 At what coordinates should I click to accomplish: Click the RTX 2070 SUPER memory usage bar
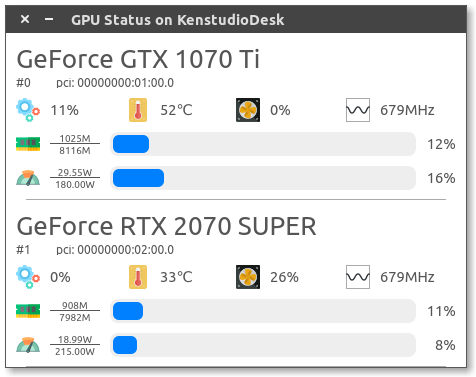pos(263,311)
